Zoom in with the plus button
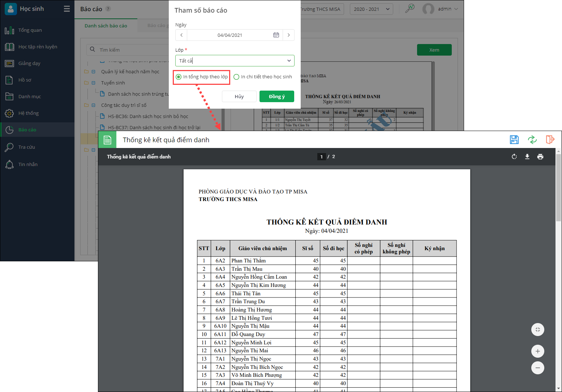 (538, 351)
